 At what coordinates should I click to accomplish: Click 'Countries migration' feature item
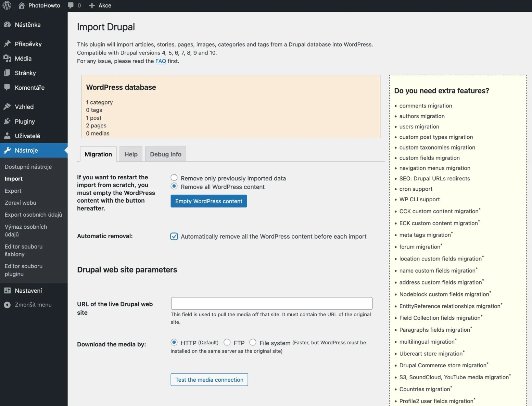coord(425,389)
